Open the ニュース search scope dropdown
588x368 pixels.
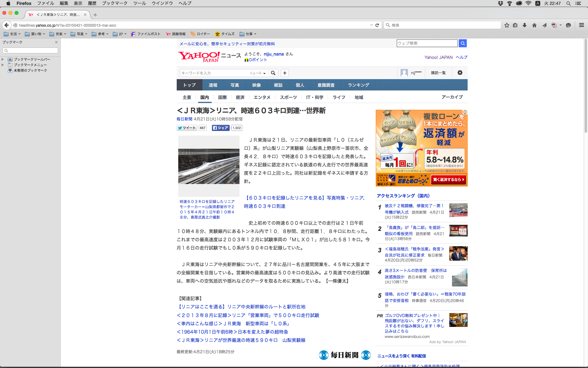(258, 73)
